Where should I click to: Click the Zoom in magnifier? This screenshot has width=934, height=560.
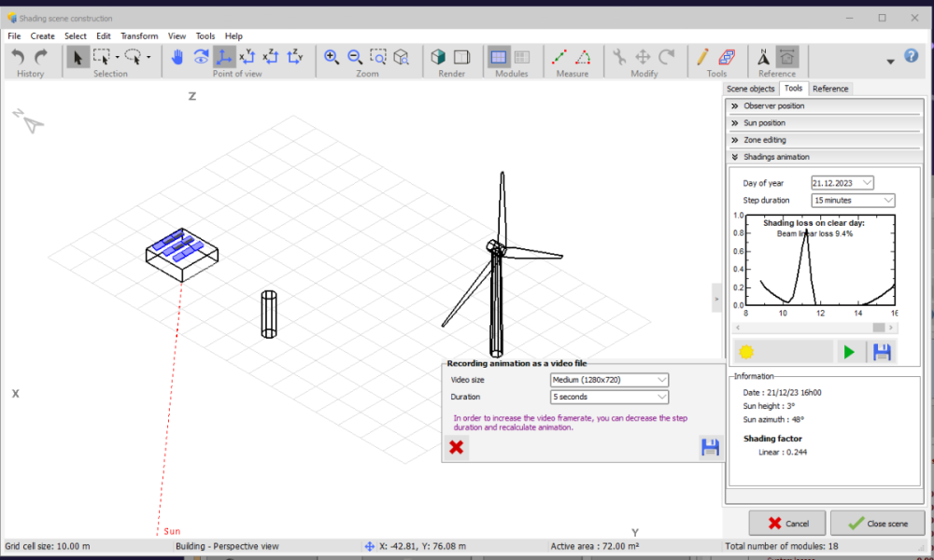[x=332, y=57]
